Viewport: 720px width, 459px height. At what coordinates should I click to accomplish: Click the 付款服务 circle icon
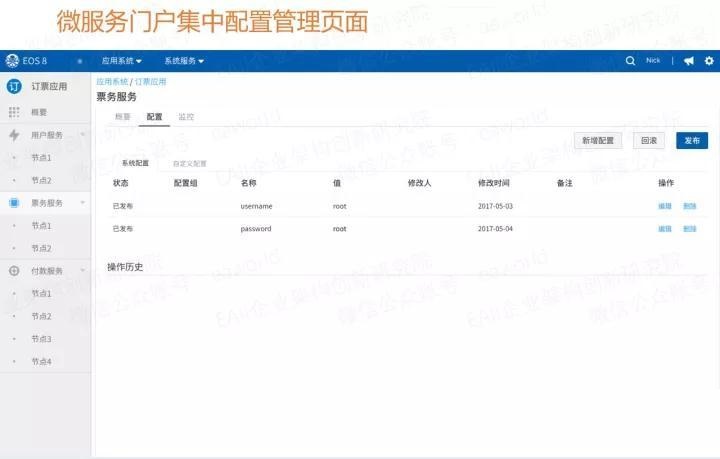(14, 270)
